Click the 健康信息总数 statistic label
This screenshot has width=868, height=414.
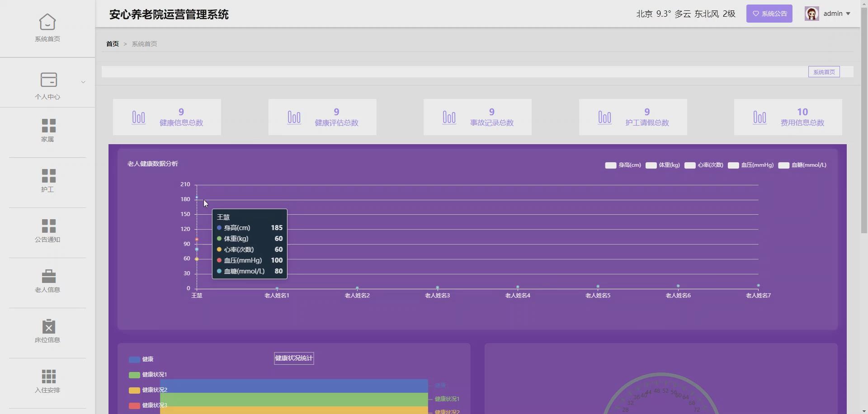pyautogui.click(x=181, y=123)
